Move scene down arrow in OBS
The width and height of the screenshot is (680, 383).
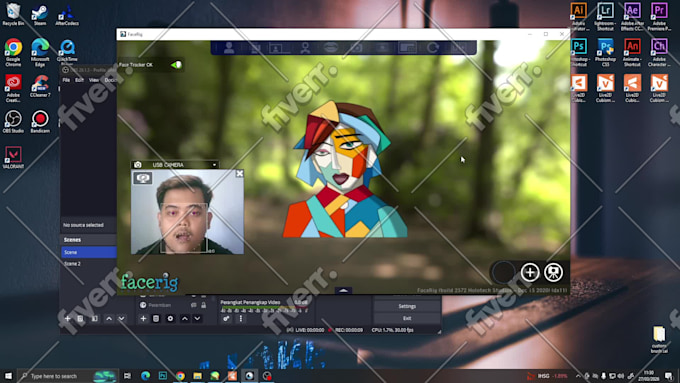click(x=121, y=319)
